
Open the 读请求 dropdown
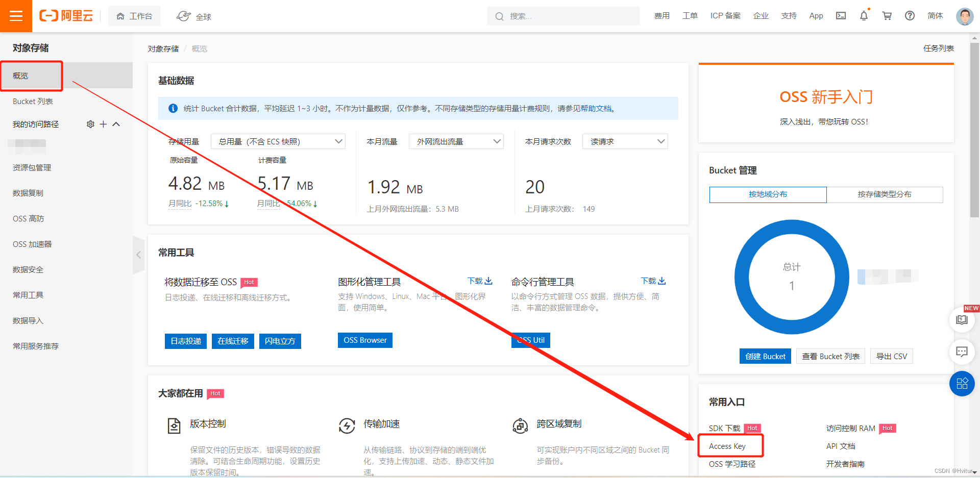(x=625, y=141)
